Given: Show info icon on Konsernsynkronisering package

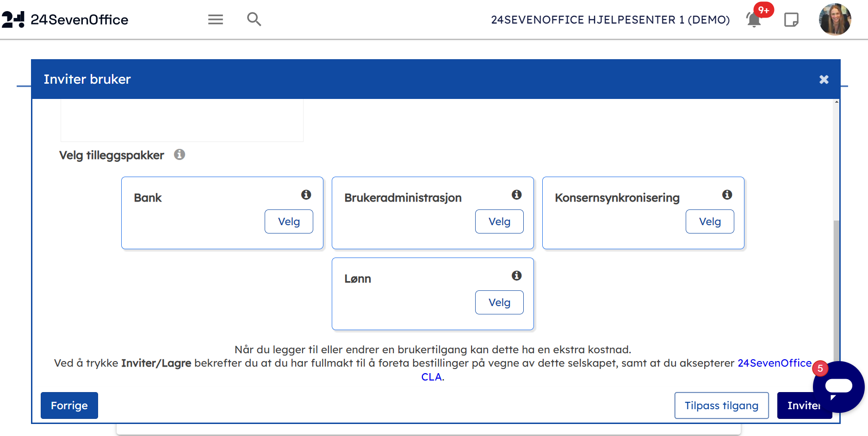Looking at the screenshot, I should (x=727, y=195).
